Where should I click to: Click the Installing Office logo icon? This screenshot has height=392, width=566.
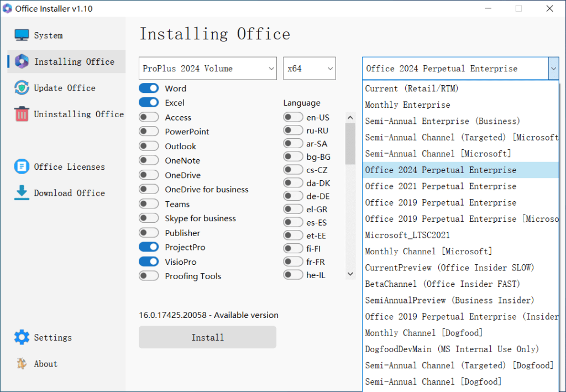click(22, 61)
